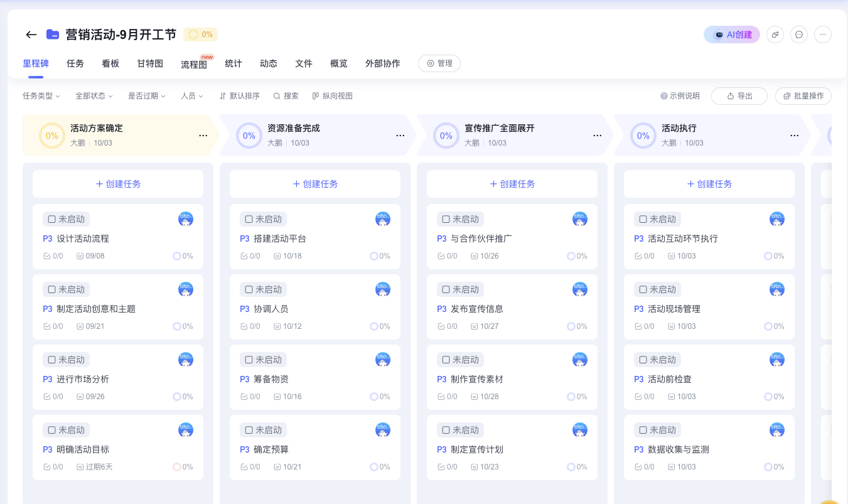848x504 pixels.
Task: Open the 任务类型 filter dropdown
Action: pyautogui.click(x=41, y=95)
